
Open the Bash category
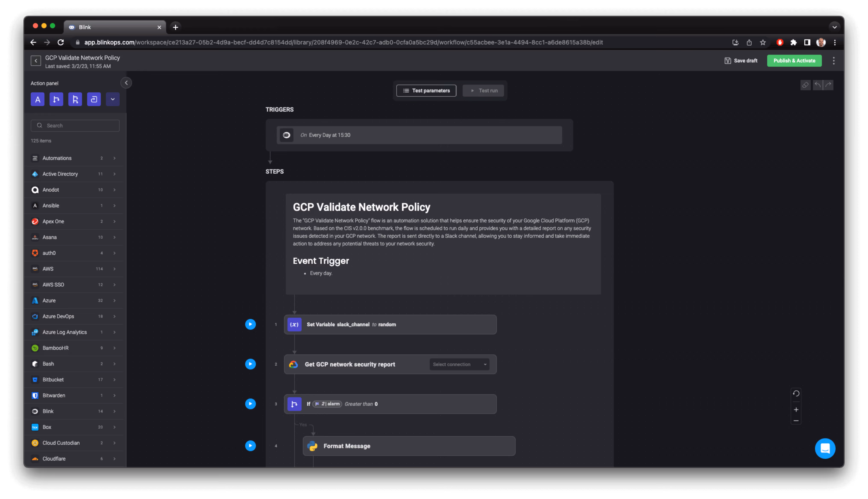(x=74, y=364)
